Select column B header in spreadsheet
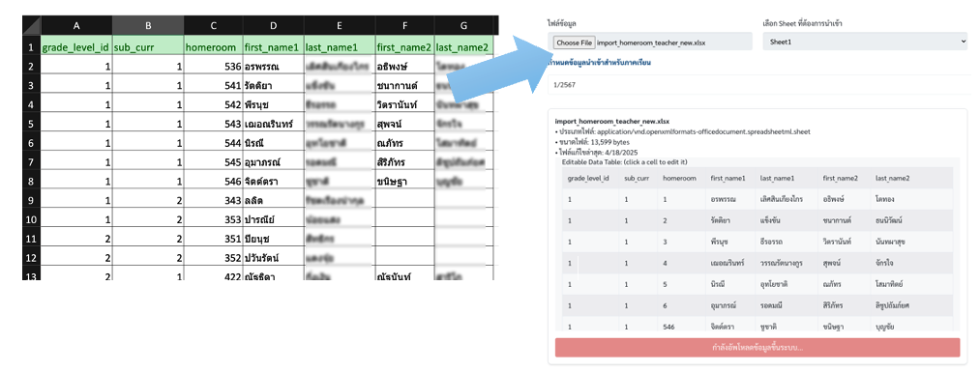980x372 pixels. (x=148, y=25)
